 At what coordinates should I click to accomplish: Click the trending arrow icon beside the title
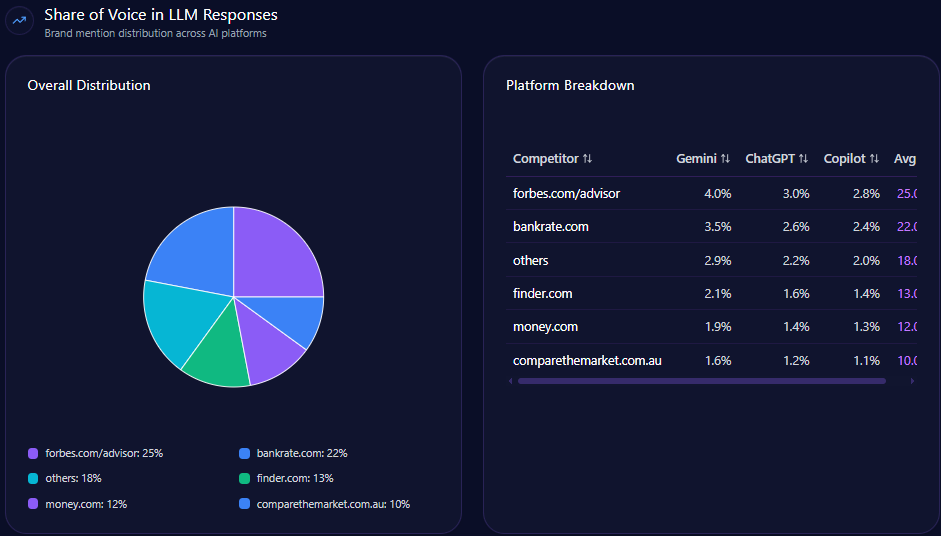click(19, 21)
